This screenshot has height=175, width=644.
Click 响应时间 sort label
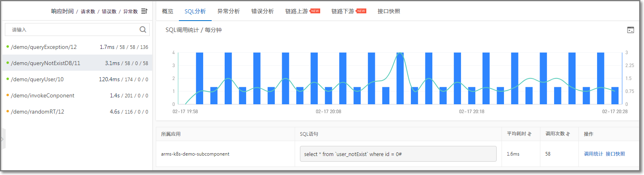coord(62,11)
